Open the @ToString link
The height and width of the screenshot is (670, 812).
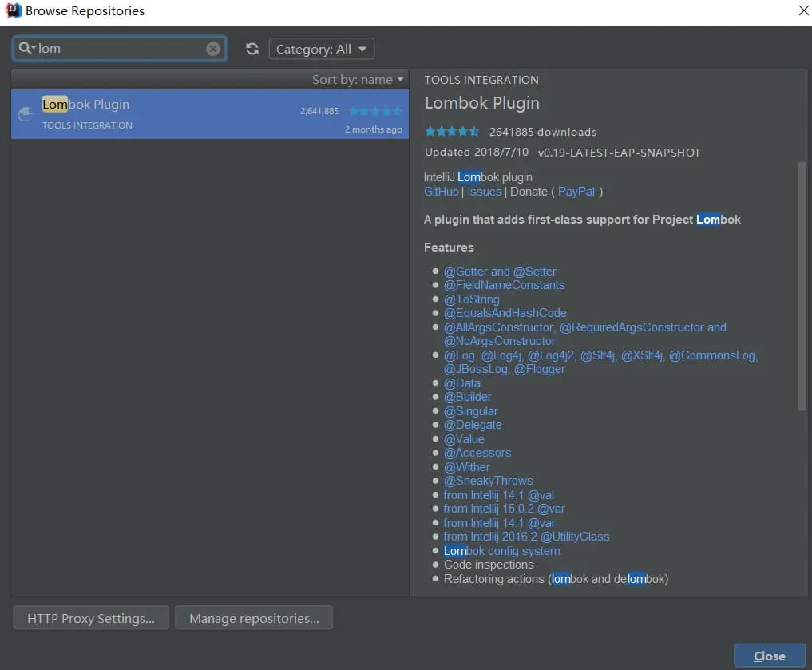tap(471, 299)
